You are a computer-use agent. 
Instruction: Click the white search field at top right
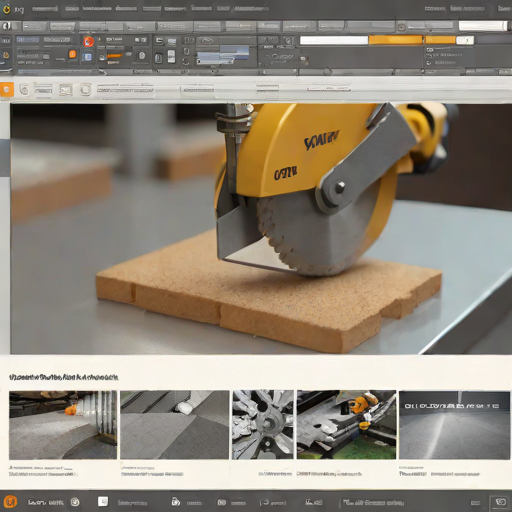(x=483, y=26)
